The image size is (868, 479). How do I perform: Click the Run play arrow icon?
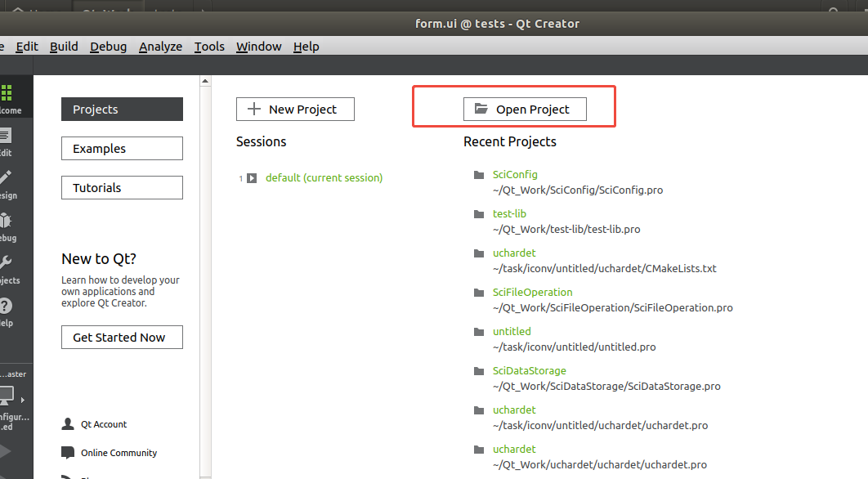pos(6,451)
